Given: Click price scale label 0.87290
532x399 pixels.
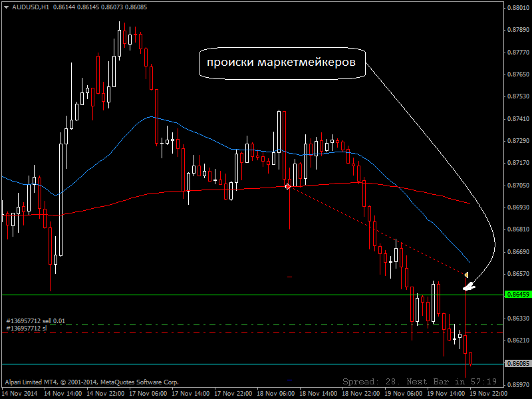Looking at the screenshot, I should [x=518, y=141].
